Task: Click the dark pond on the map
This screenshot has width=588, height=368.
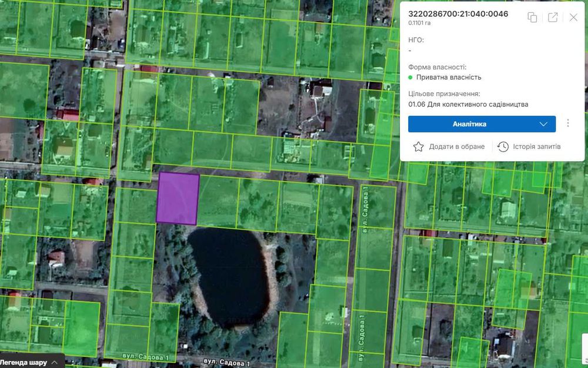Action: coord(230,276)
